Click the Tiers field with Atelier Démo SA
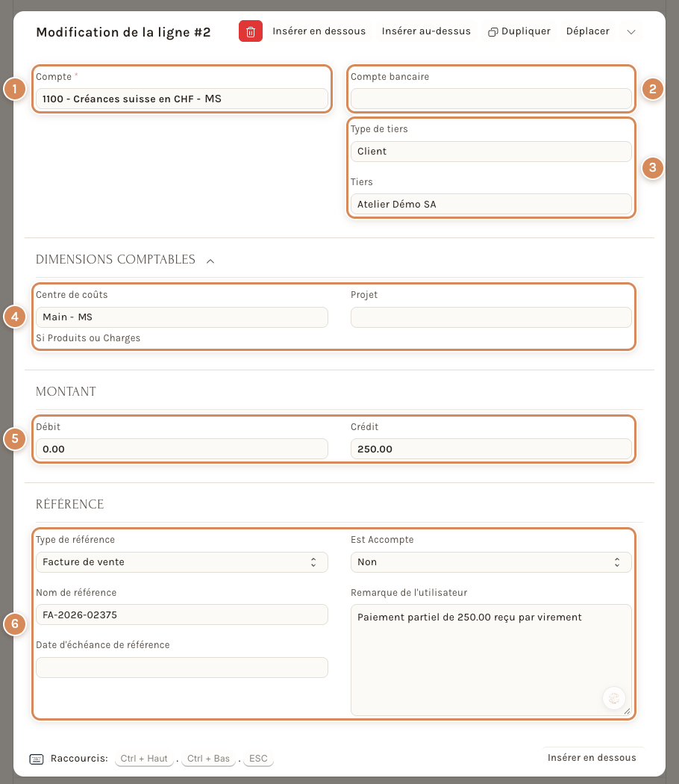 point(491,204)
